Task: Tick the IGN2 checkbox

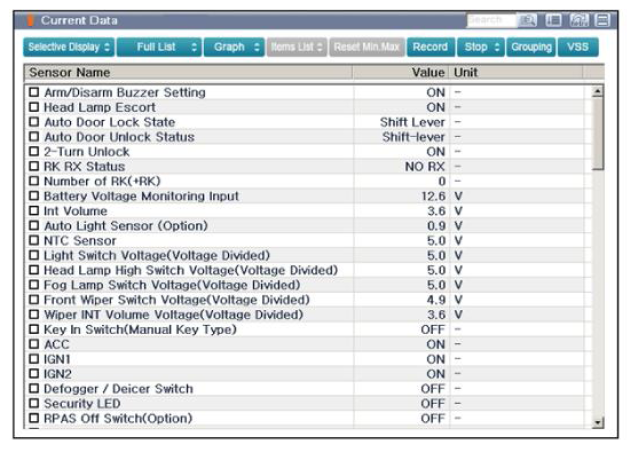Action: [x=34, y=374]
